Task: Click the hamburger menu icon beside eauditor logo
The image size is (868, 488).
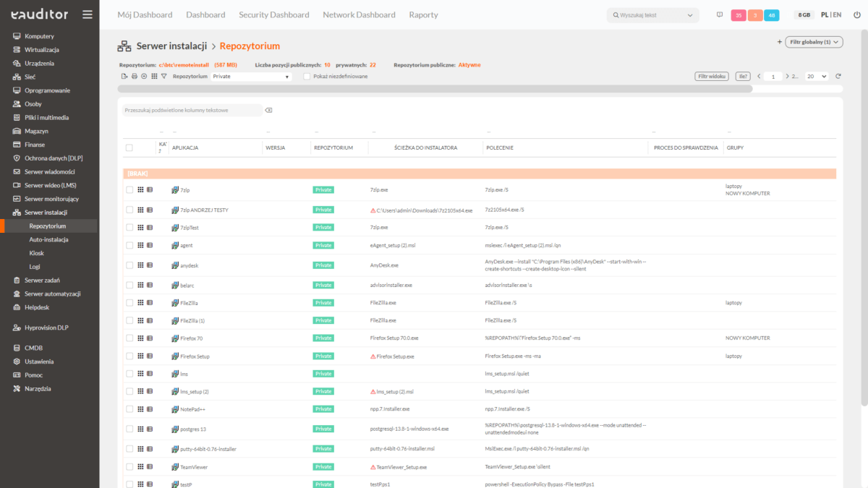Action: pyautogui.click(x=87, y=14)
